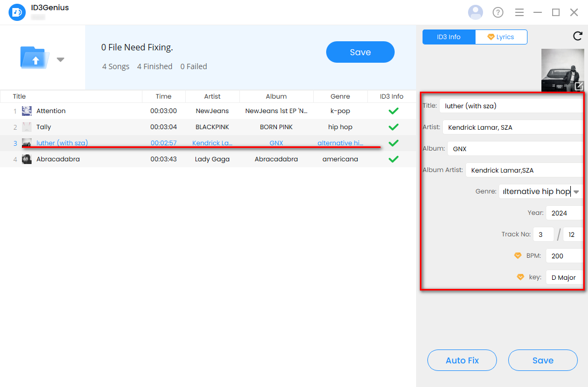The image size is (588, 387).
Task: Click the key field showing D Major
Action: click(x=564, y=278)
